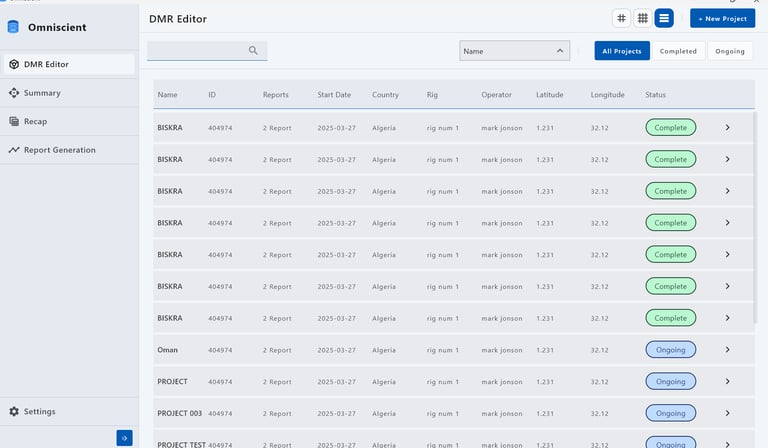This screenshot has width=768, height=448.
Task: Click the DMR Editor sidebar icon
Action: (14, 64)
